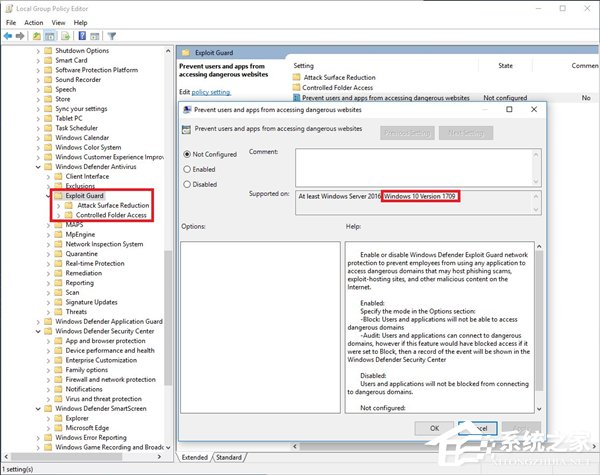This screenshot has height=475, width=600.
Task: Collapse the Windows Defender SmartScreen node
Action: (x=38, y=409)
